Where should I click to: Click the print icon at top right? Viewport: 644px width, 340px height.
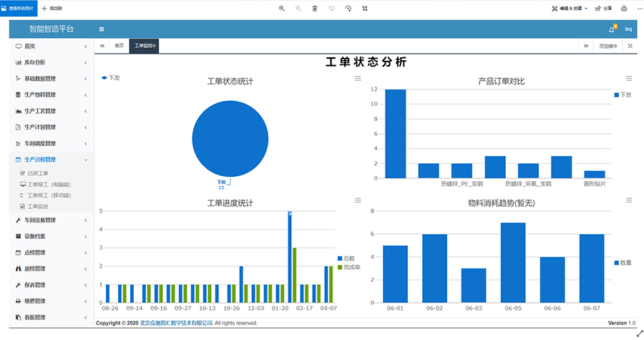click(x=623, y=9)
